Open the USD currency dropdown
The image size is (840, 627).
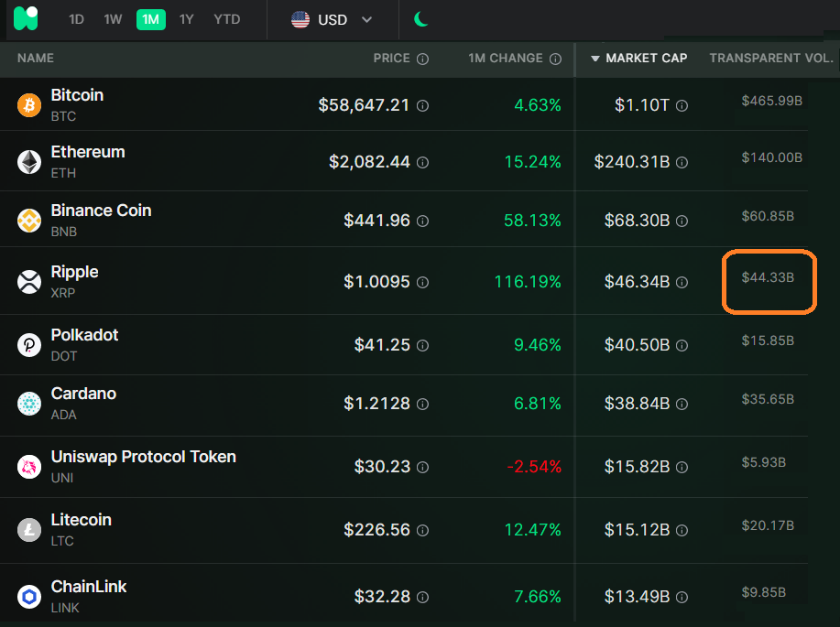[332, 19]
